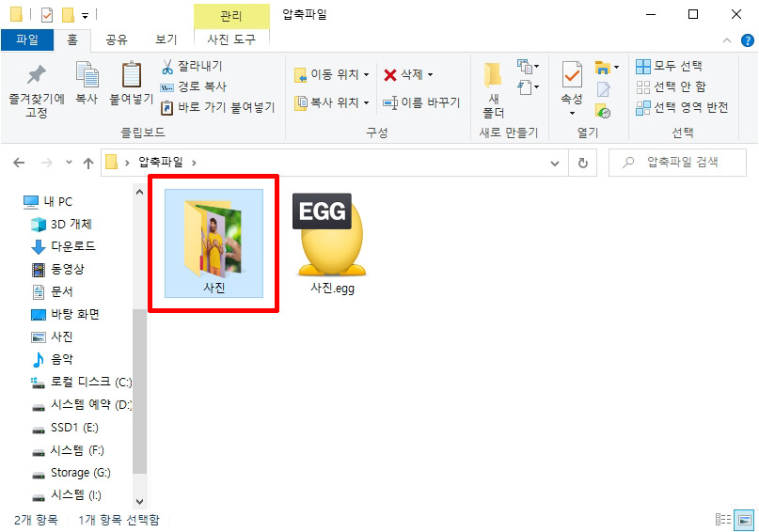
Task: Create a 새 폴더 (New folder)
Action: click(x=493, y=90)
